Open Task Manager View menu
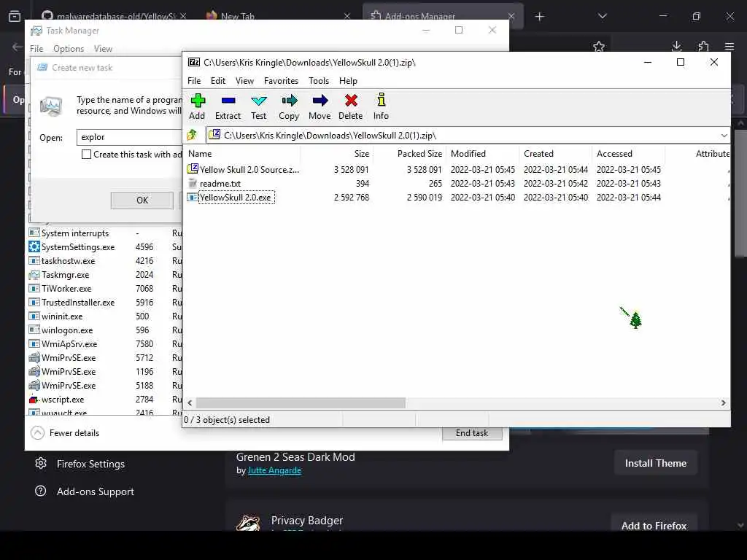This screenshot has width=747, height=560. click(x=103, y=49)
